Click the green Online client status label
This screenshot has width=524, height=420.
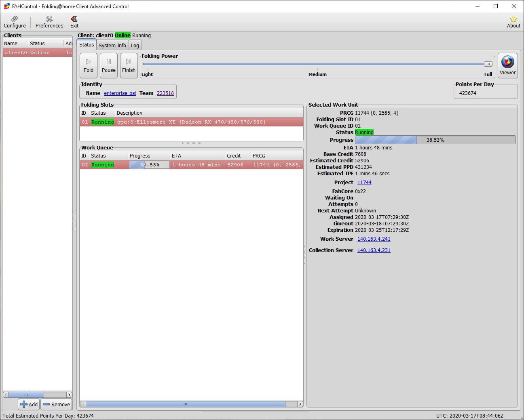[123, 36]
